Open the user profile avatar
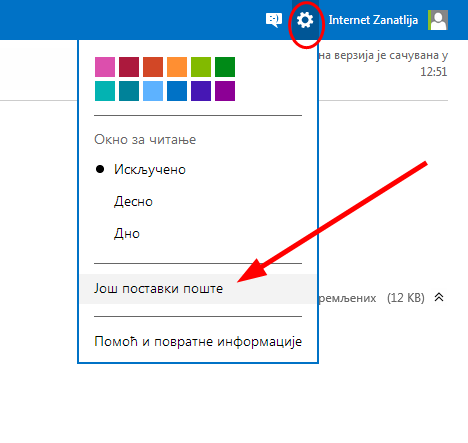This screenshot has width=468, height=443. pyautogui.click(x=438, y=20)
